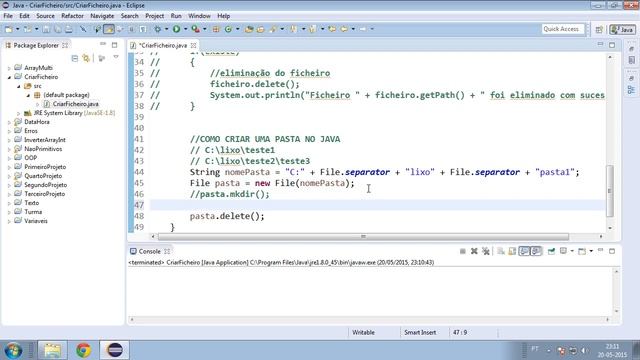640x360 pixels.
Task: Click the Debug bug icon in toolbar
Action: (158, 29)
